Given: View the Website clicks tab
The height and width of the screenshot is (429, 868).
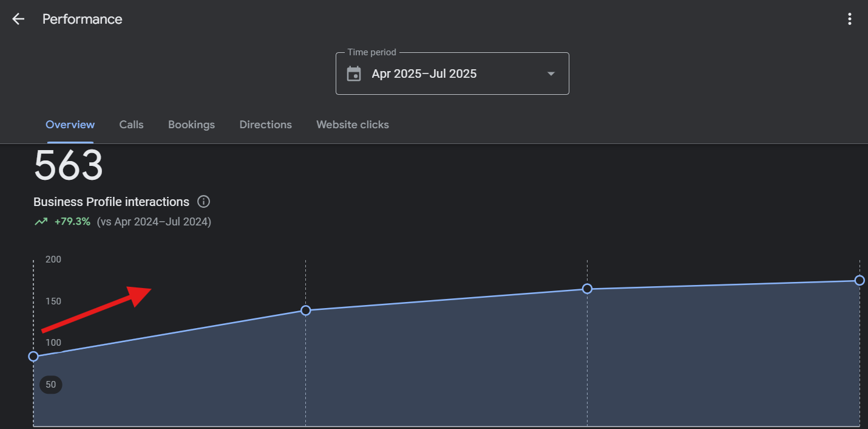Looking at the screenshot, I should point(353,125).
